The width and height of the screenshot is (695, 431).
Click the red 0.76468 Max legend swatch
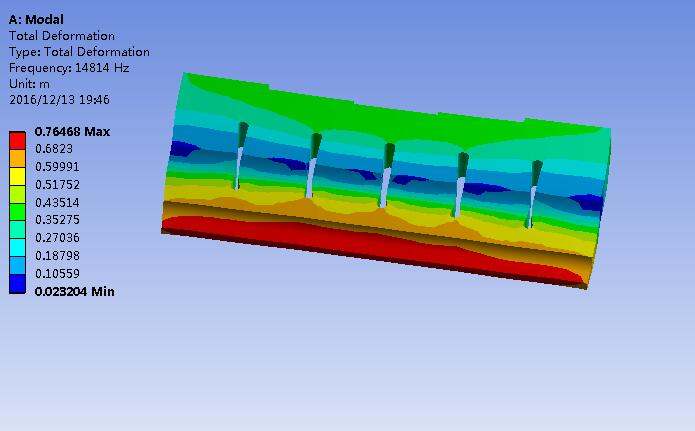coord(17,140)
